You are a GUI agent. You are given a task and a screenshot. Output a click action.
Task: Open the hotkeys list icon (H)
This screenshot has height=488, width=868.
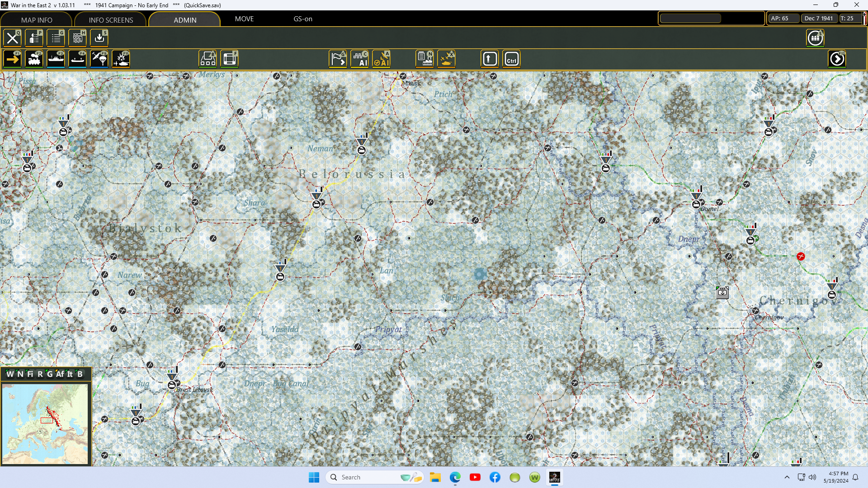[x=78, y=38]
